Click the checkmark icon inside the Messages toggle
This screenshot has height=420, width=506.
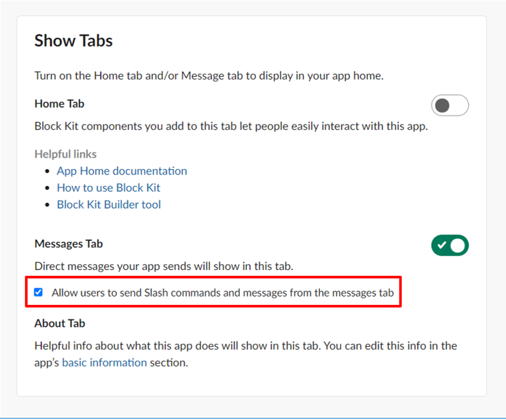click(x=441, y=246)
